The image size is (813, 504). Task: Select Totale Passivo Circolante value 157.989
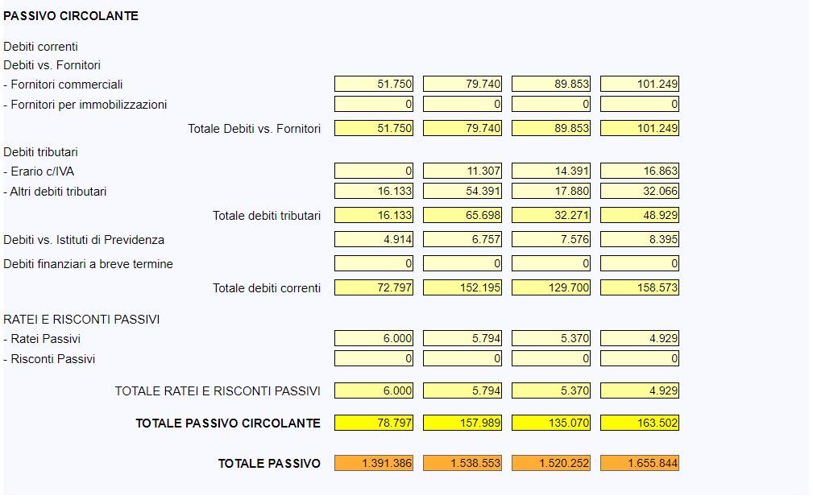click(x=462, y=423)
